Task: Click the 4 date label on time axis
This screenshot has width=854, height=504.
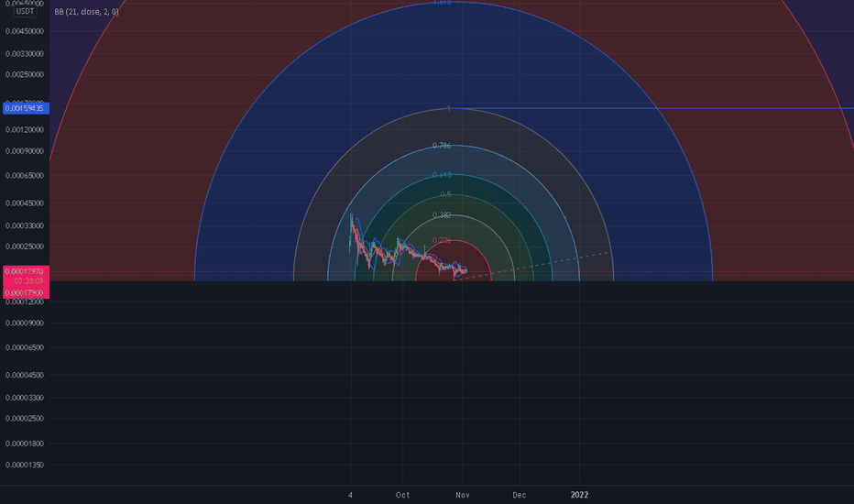Action: pyautogui.click(x=350, y=495)
